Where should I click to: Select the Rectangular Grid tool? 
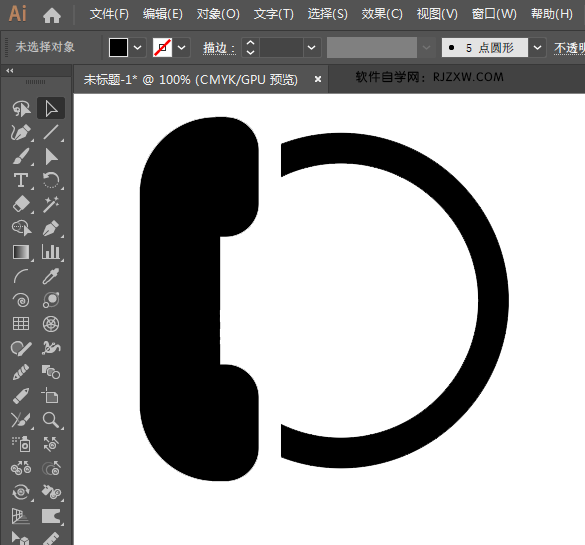pos(21,324)
